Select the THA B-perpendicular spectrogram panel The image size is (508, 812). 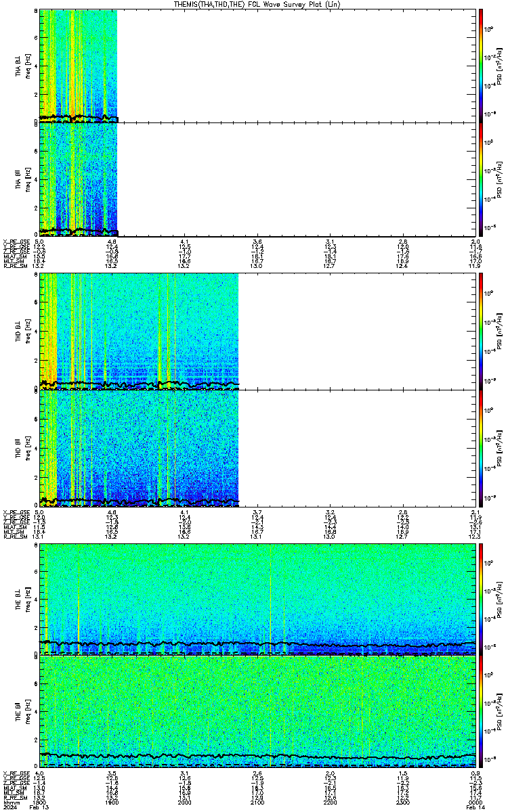[x=257, y=66]
